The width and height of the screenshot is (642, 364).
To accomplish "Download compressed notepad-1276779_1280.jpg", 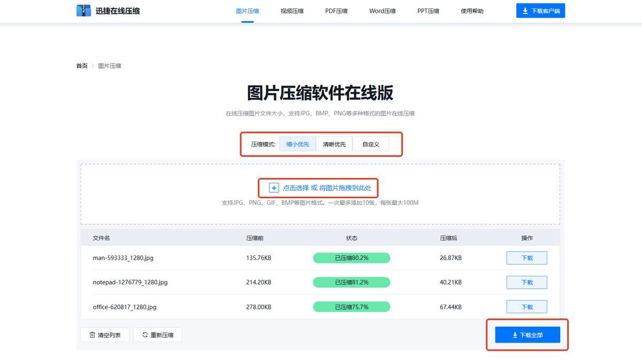I will click(526, 282).
